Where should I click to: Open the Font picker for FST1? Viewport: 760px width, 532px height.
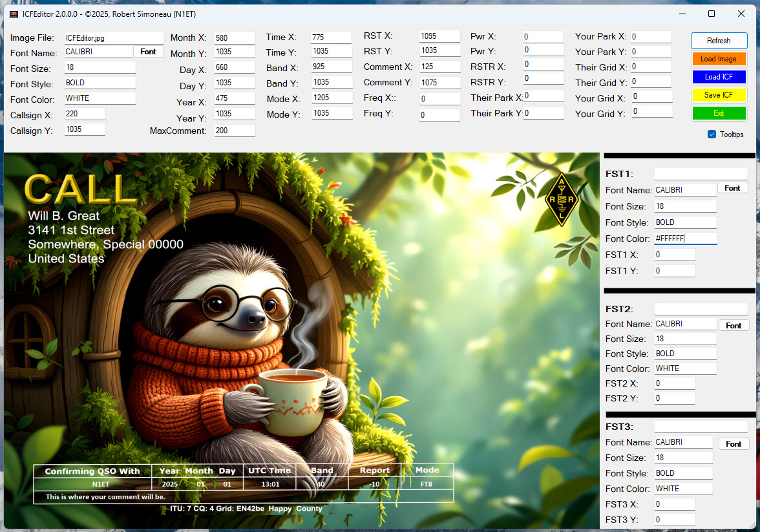(x=732, y=188)
